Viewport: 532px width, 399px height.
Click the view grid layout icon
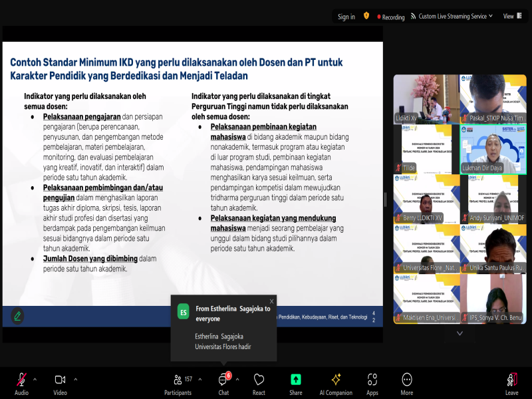click(519, 15)
